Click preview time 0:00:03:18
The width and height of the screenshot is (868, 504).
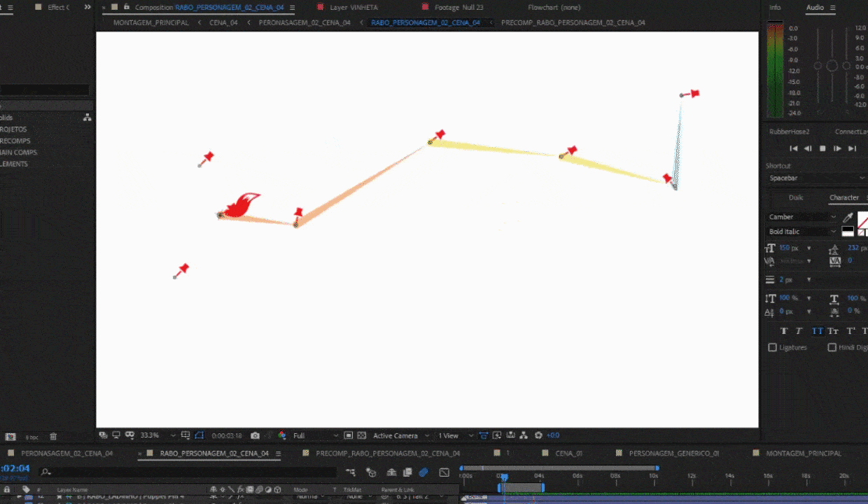point(227,435)
